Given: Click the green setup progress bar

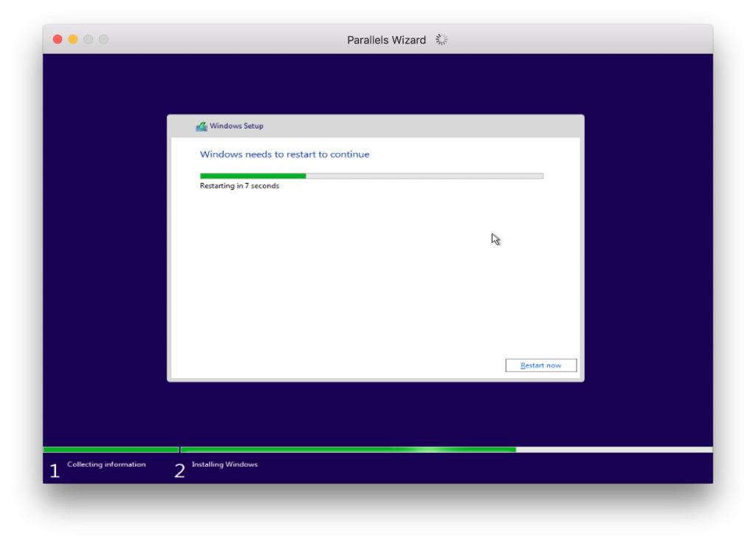Looking at the screenshot, I should [251, 176].
